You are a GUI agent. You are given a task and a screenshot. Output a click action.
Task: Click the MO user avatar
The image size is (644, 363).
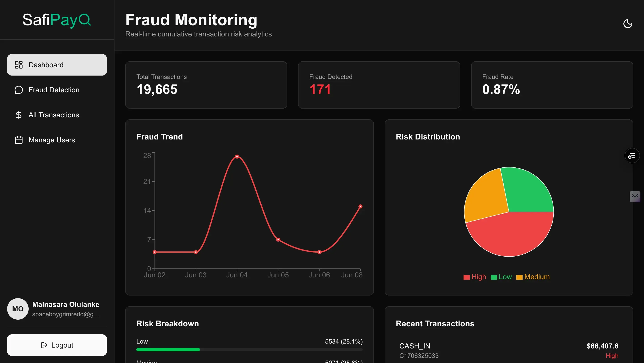[x=18, y=309]
